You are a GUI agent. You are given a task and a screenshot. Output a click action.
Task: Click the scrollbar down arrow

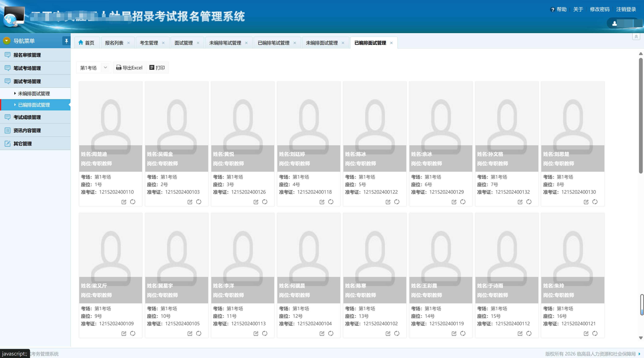coord(641,338)
